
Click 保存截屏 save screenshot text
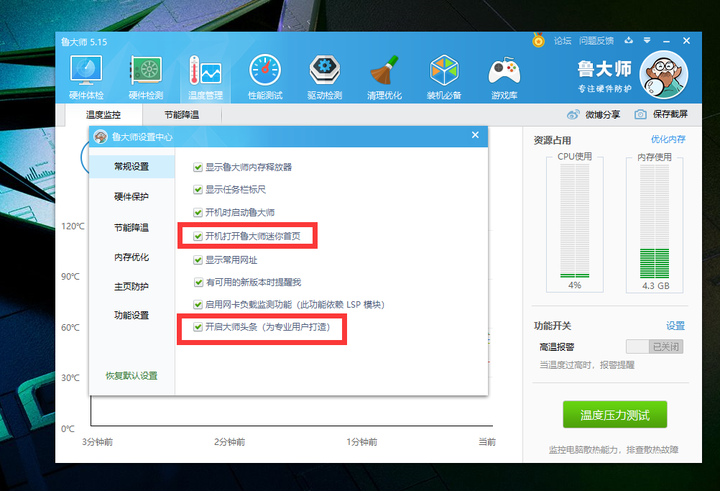(x=670, y=114)
